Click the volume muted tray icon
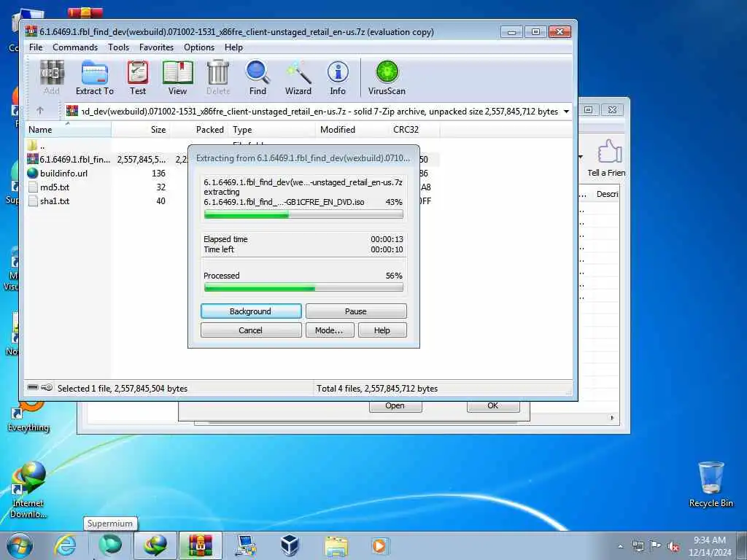Screen dimensions: 747x560 click(x=673, y=546)
